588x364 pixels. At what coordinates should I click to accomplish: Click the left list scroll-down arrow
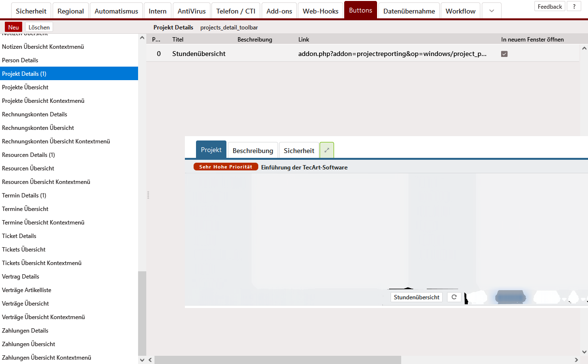coord(142,360)
